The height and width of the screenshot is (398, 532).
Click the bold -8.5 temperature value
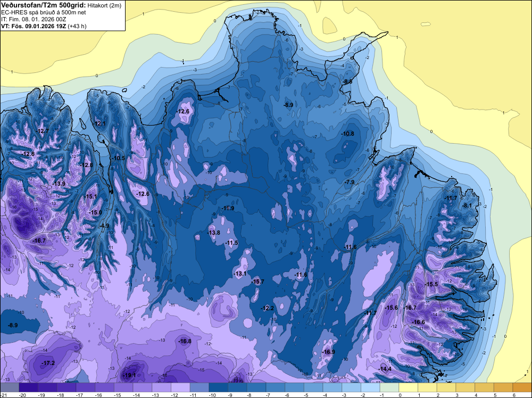(x=347, y=81)
